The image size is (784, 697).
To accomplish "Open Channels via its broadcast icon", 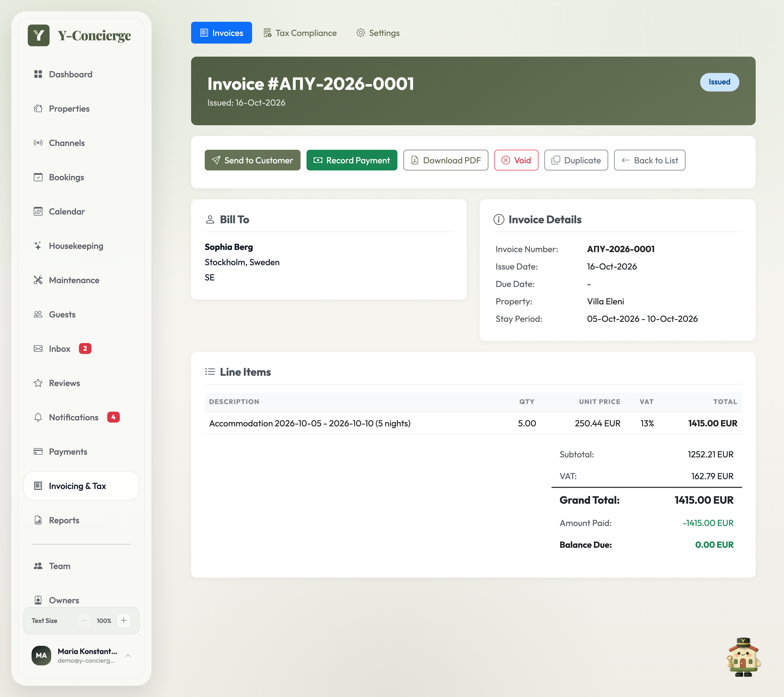I will pos(38,143).
